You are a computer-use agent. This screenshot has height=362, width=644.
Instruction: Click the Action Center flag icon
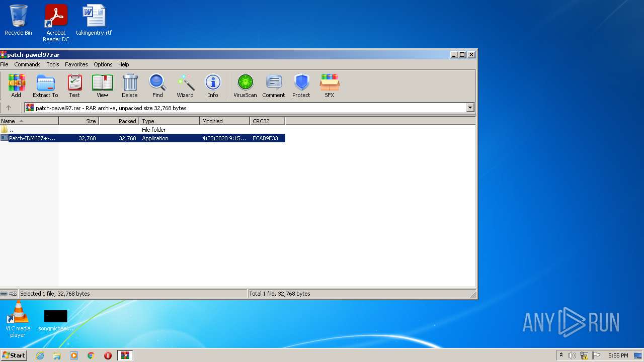pos(596,355)
